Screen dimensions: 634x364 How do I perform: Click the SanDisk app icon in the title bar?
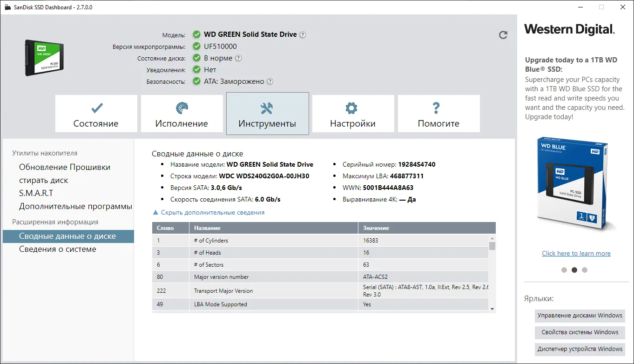(x=8, y=7)
